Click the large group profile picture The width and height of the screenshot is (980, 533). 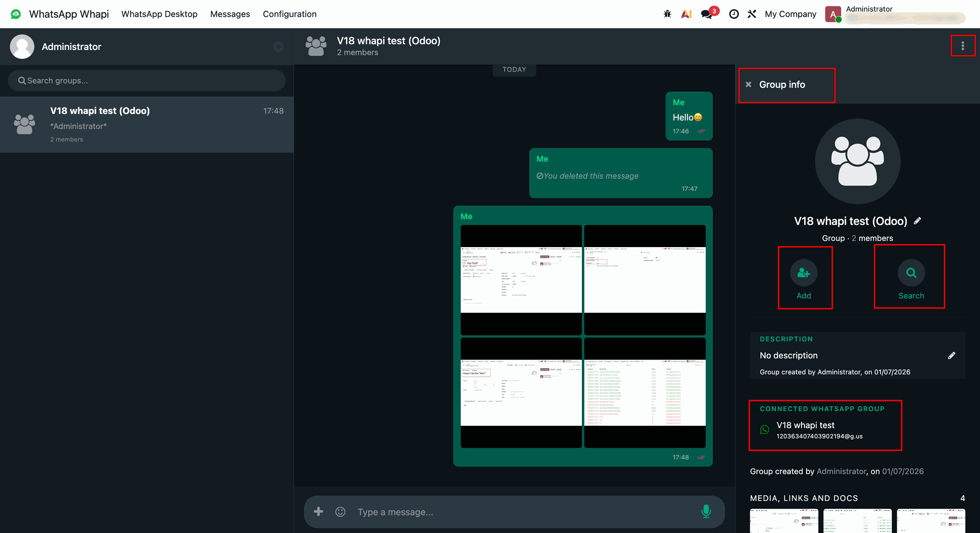(857, 161)
